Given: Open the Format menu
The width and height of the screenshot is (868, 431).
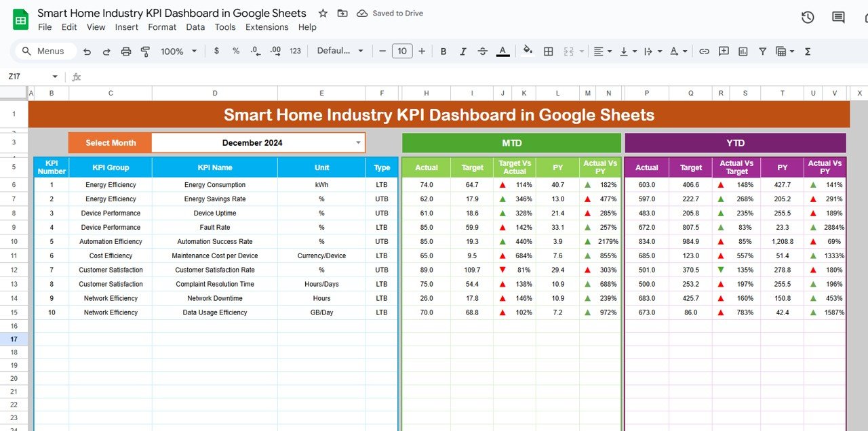Looking at the screenshot, I should 162,27.
